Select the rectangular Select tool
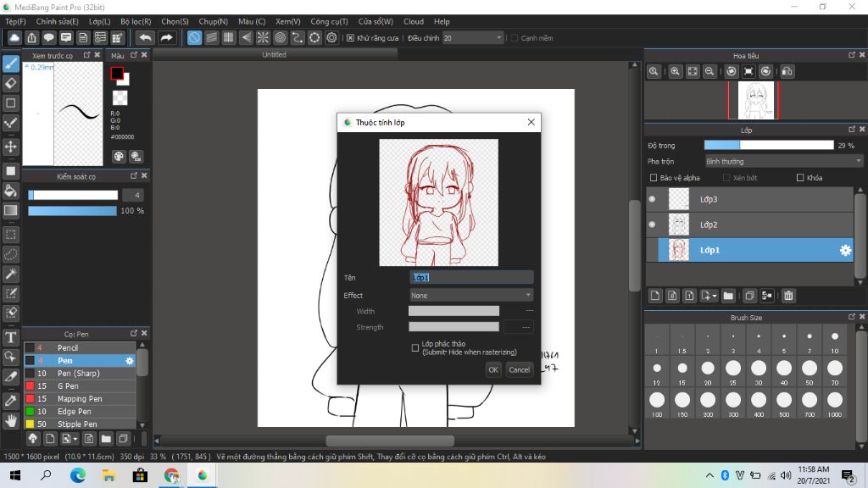The width and height of the screenshot is (868, 488). click(x=10, y=235)
